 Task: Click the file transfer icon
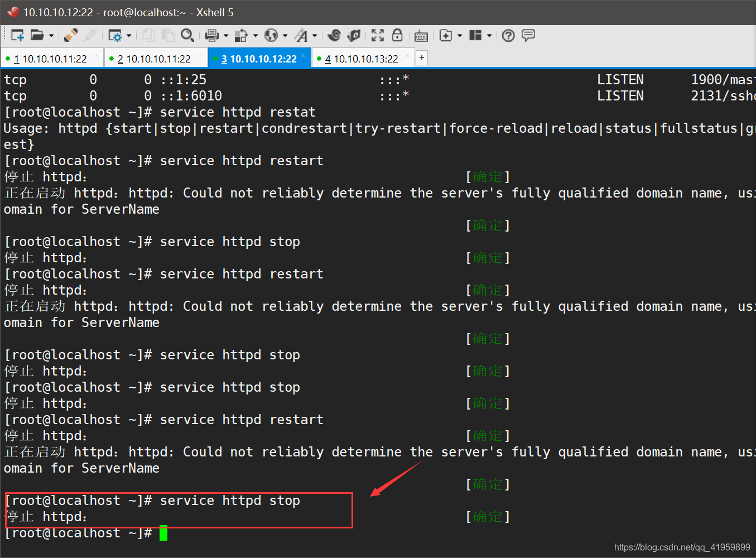pyautogui.click(x=241, y=36)
